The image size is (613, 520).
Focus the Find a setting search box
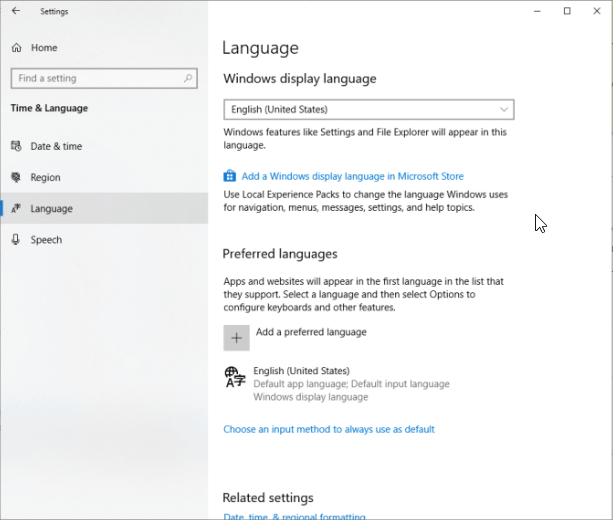click(x=104, y=78)
